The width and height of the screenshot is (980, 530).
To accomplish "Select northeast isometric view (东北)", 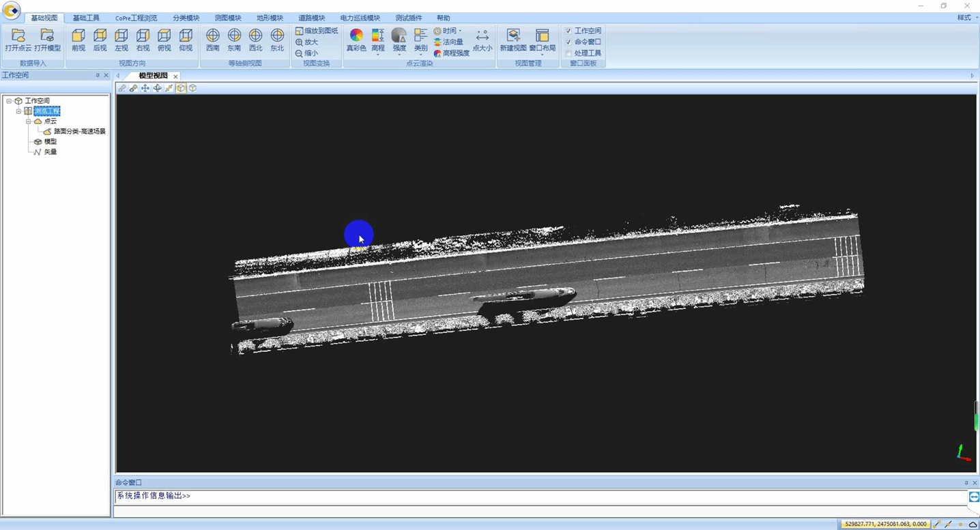I will pos(277,40).
